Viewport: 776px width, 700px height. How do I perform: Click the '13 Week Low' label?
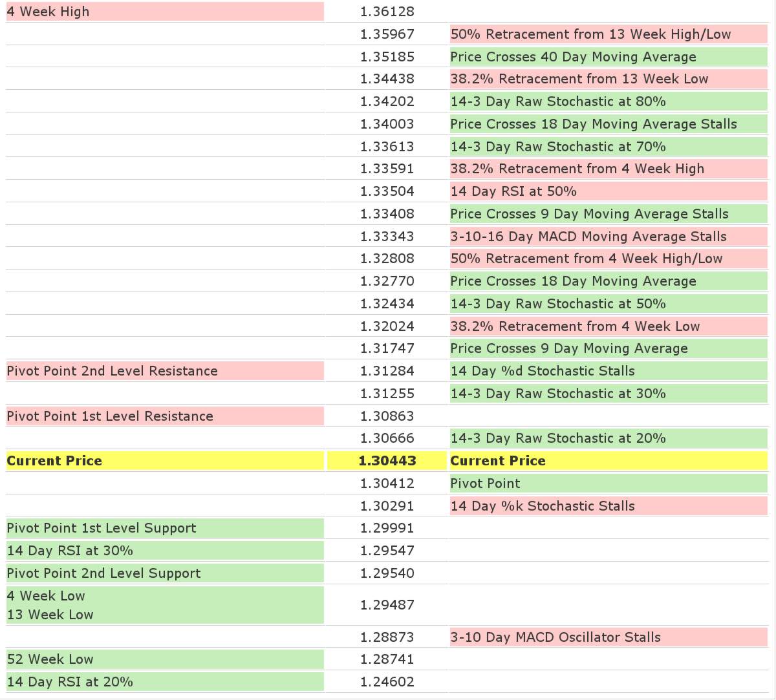point(50,615)
